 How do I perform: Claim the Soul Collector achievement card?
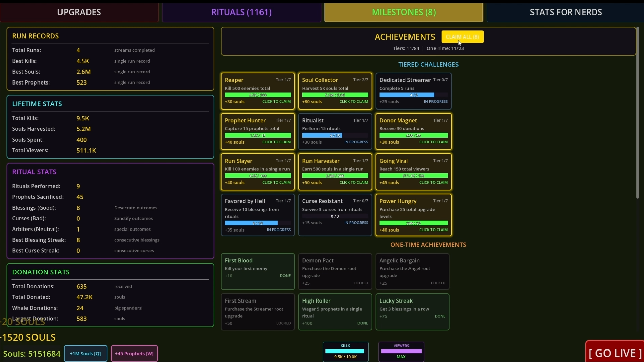[335, 91]
